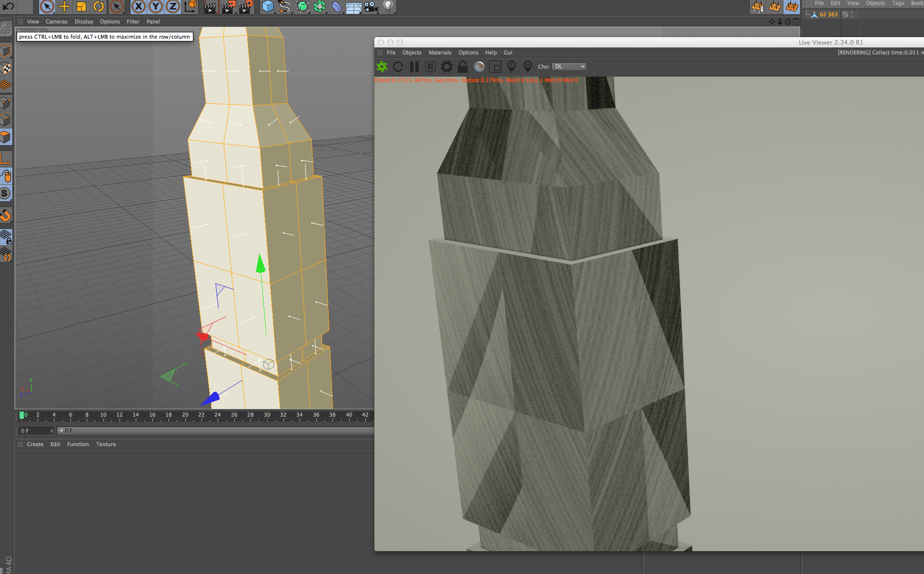
Task: Add a light via lightbulb icon
Action: tap(388, 7)
